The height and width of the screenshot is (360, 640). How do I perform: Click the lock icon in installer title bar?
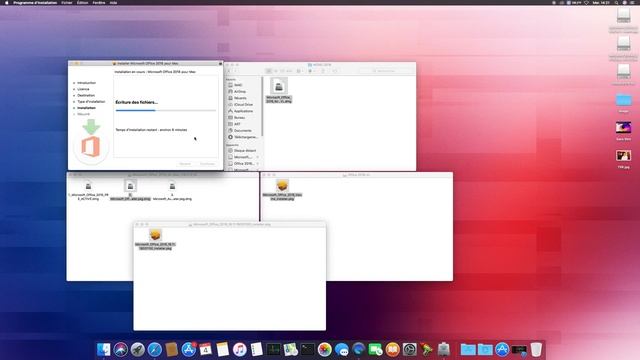pyautogui.click(x=220, y=64)
